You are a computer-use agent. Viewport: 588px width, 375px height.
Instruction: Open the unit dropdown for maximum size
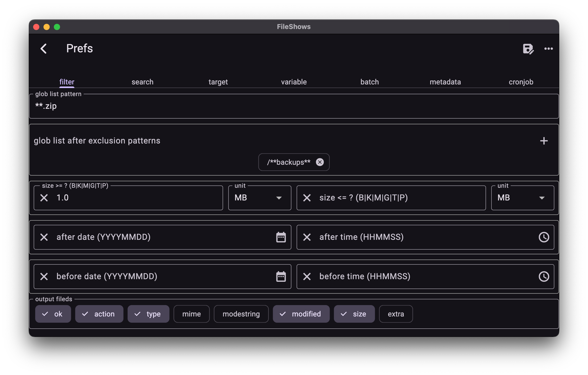coord(523,198)
